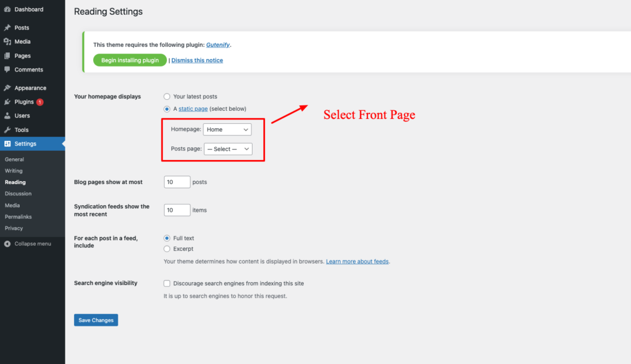Click the Plugins plug icon

(7, 102)
